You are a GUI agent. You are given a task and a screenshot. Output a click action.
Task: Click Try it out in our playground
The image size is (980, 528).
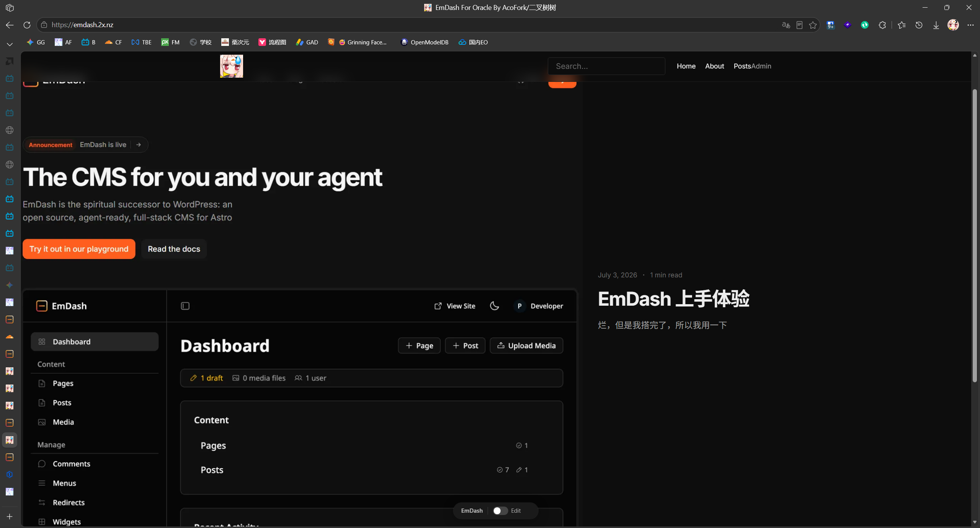79,249
